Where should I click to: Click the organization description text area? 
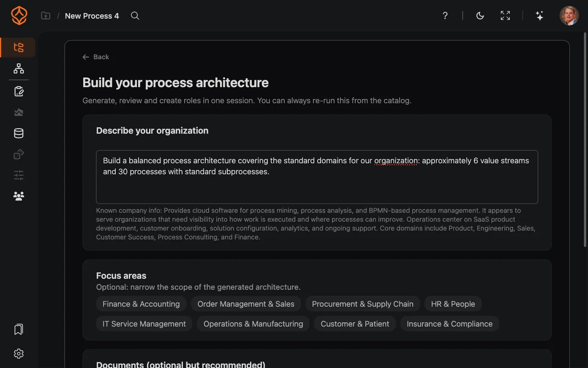pos(317,177)
